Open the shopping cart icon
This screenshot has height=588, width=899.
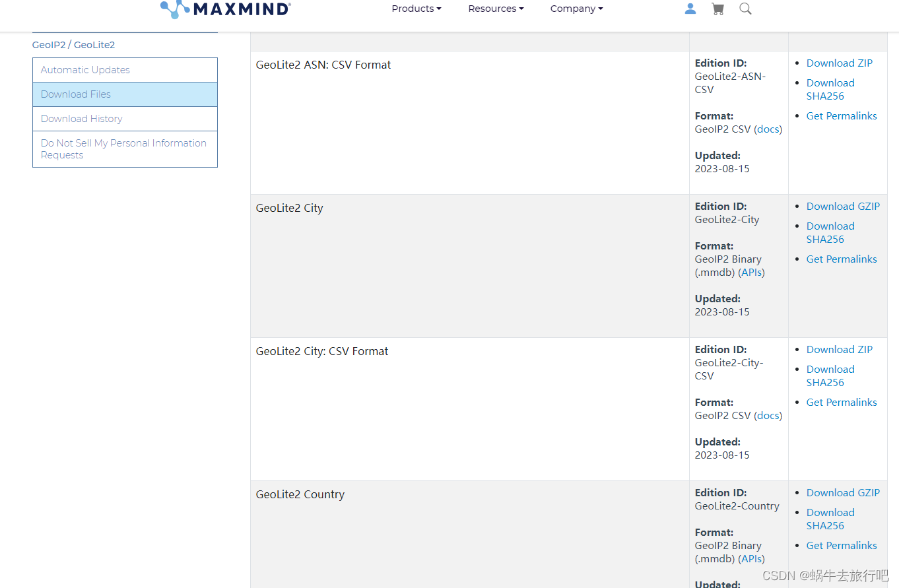click(x=717, y=9)
